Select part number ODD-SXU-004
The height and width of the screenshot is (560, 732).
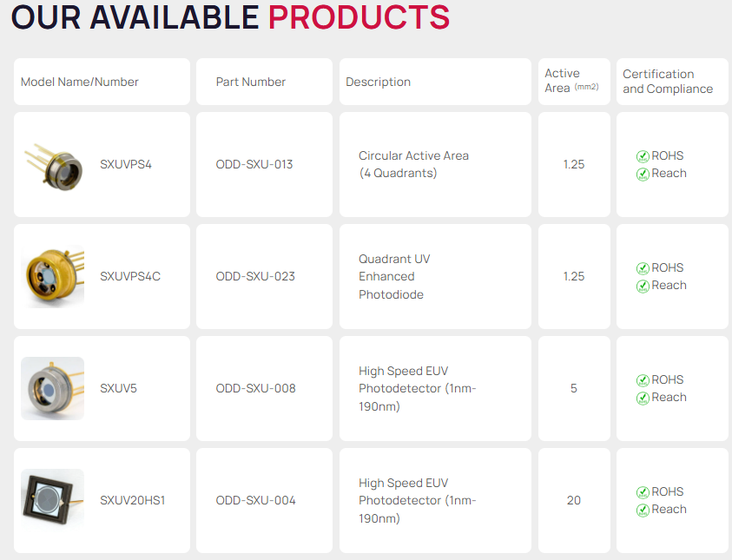tap(255, 500)
